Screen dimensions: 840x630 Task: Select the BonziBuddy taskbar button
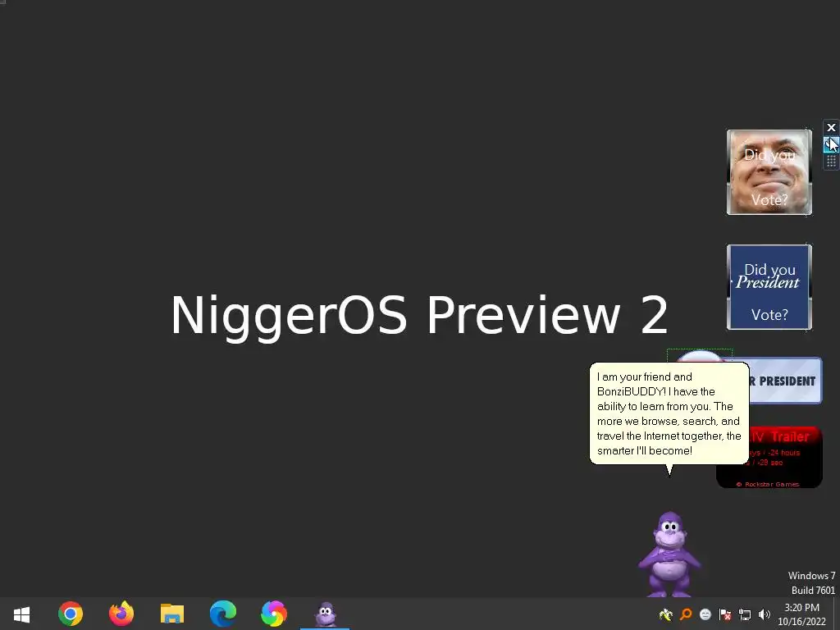pyautogui.click(x=325, y=614)
